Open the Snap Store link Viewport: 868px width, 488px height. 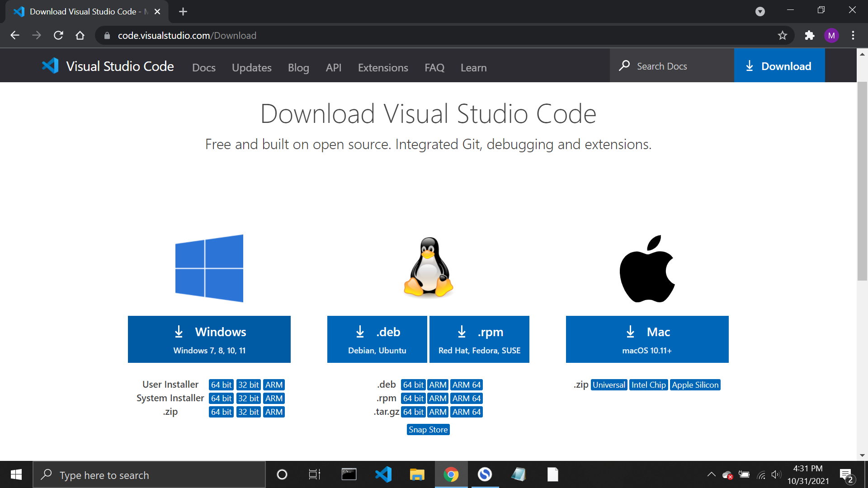coord(428,430)
